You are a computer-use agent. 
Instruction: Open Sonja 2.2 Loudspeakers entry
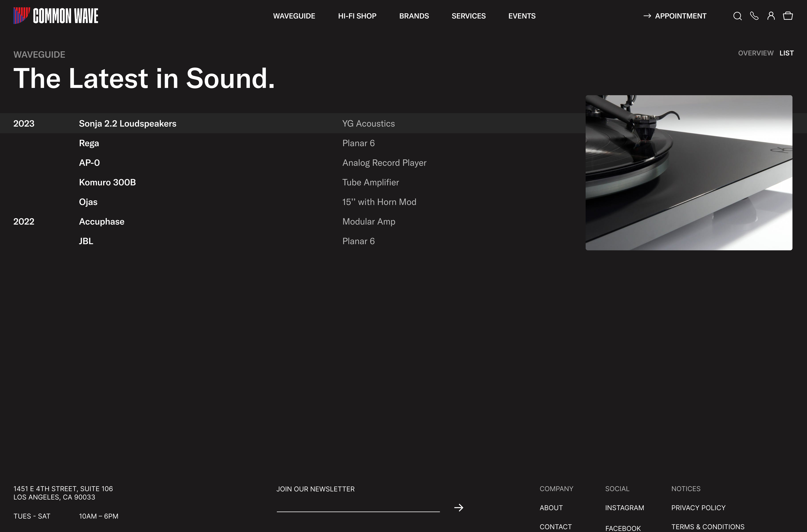128,123
